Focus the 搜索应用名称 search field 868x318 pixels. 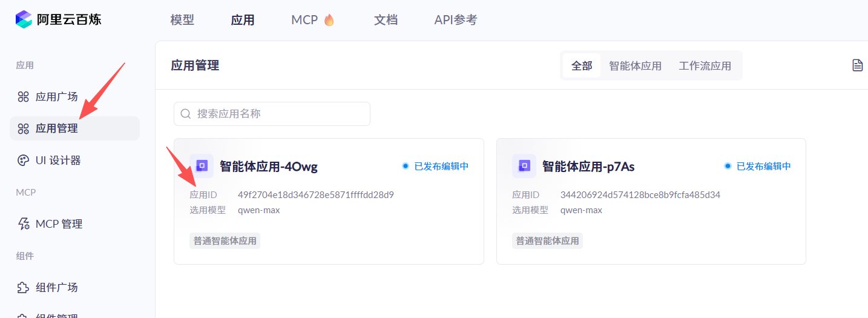[272, 114]
